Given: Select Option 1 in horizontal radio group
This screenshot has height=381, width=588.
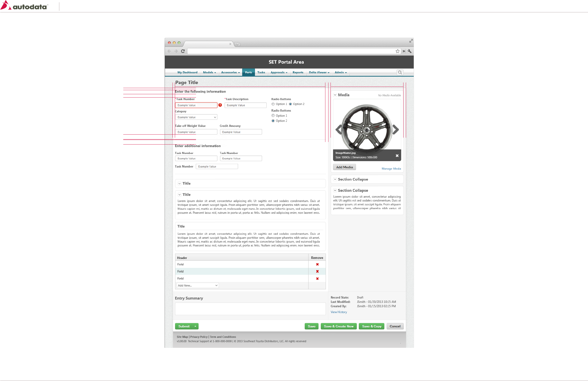Looking at the screenshot, I should pyautogui.click(x=273, y=104).
